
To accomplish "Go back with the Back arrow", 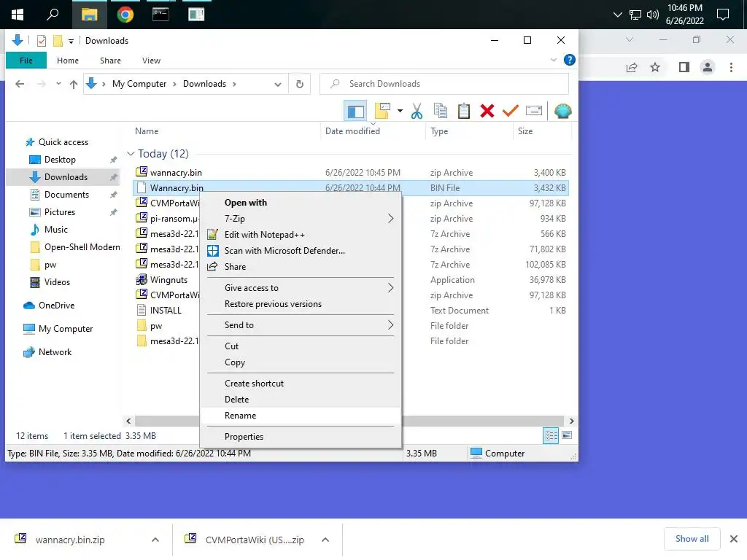I will (20, 85).
